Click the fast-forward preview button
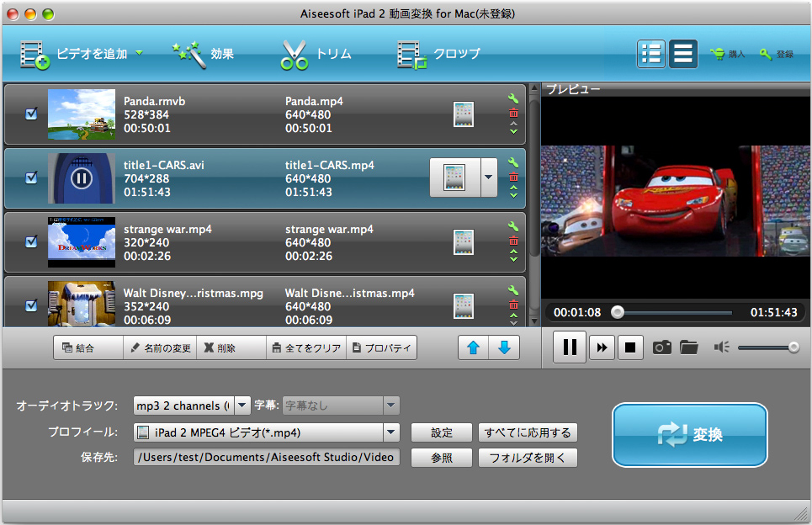Screen dimensions: 812x525 click(x=602, y=347)
